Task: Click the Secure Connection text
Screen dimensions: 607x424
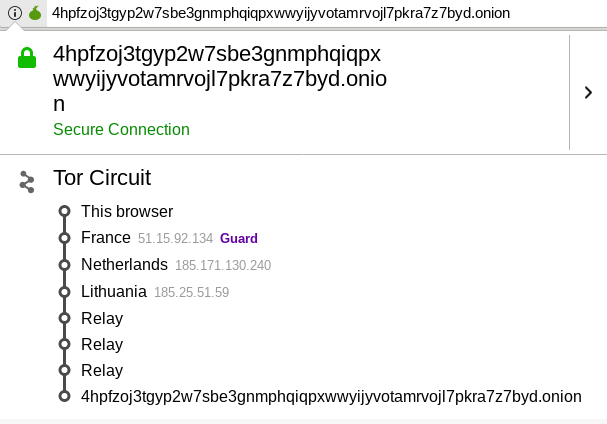Action: point(122,129)
